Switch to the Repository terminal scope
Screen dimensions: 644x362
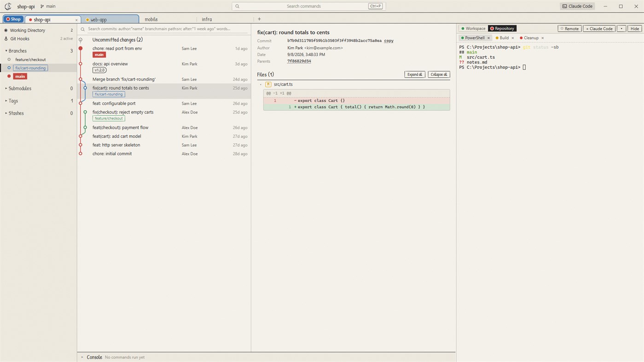tap(502, 29)
